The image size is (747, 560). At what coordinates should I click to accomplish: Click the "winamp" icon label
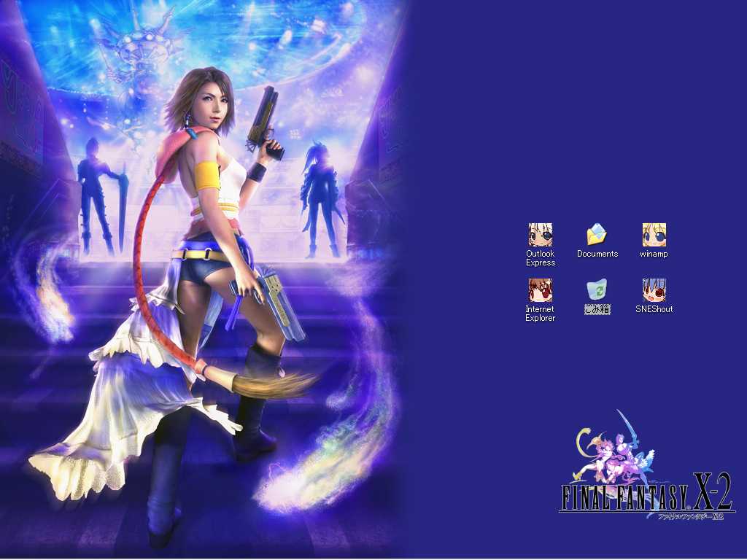[654, 254]
